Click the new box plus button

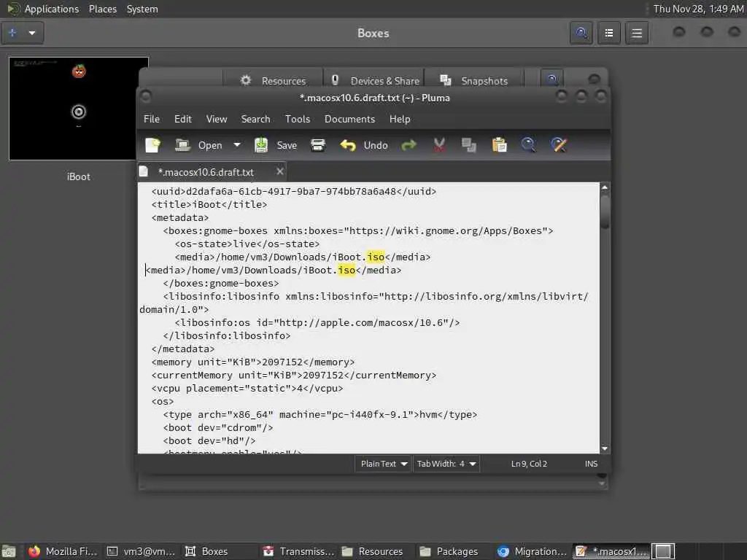[12, 33]
